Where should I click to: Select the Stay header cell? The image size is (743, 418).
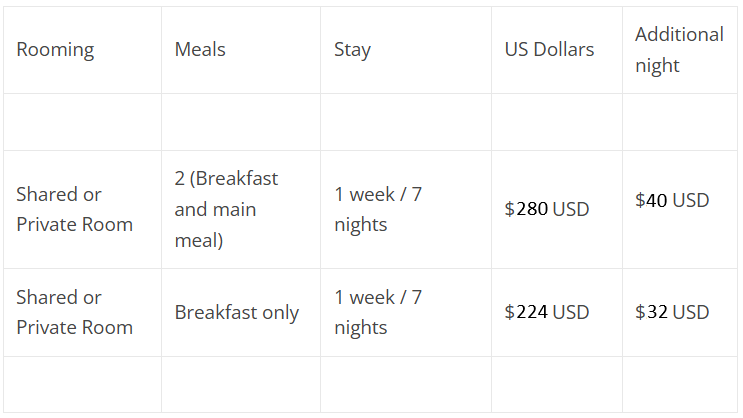(x=406, y=50)
